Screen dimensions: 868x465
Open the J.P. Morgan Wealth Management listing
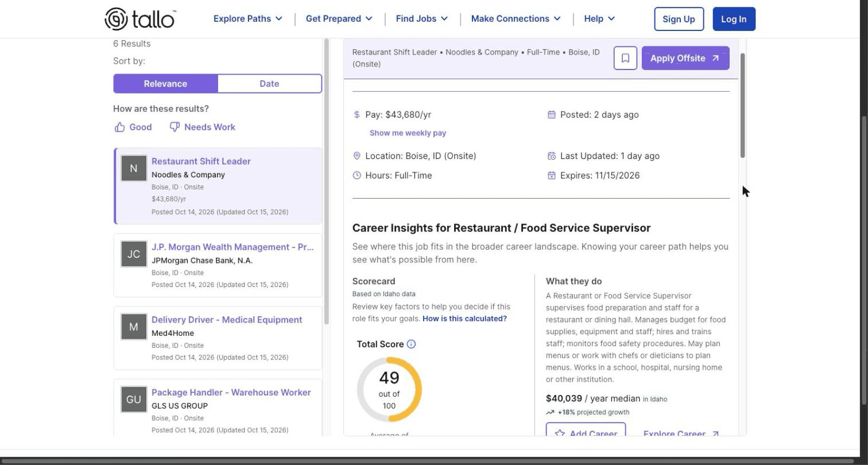click(232, 247)
